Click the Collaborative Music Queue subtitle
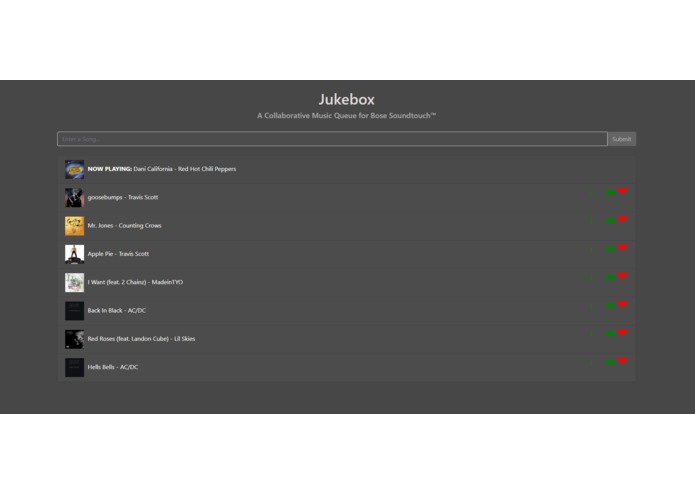Screen dimensions: 695x494 (x=347, y=116)
